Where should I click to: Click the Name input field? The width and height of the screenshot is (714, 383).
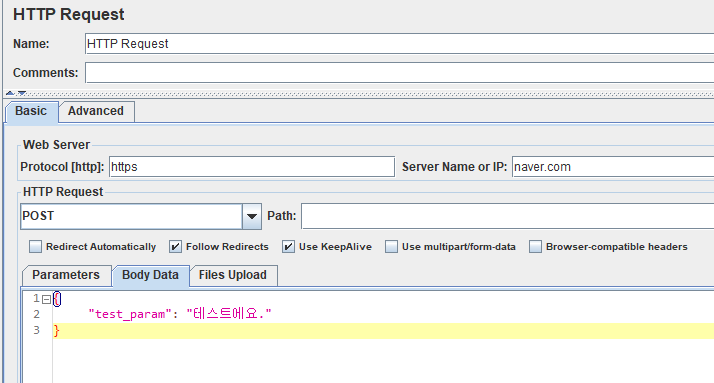399,44
